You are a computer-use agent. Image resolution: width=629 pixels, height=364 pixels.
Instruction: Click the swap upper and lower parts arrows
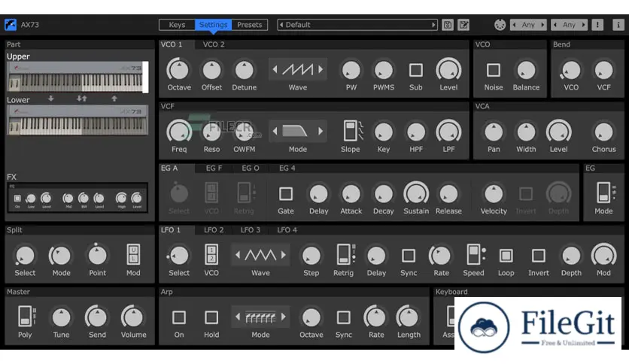click(82, 99)
